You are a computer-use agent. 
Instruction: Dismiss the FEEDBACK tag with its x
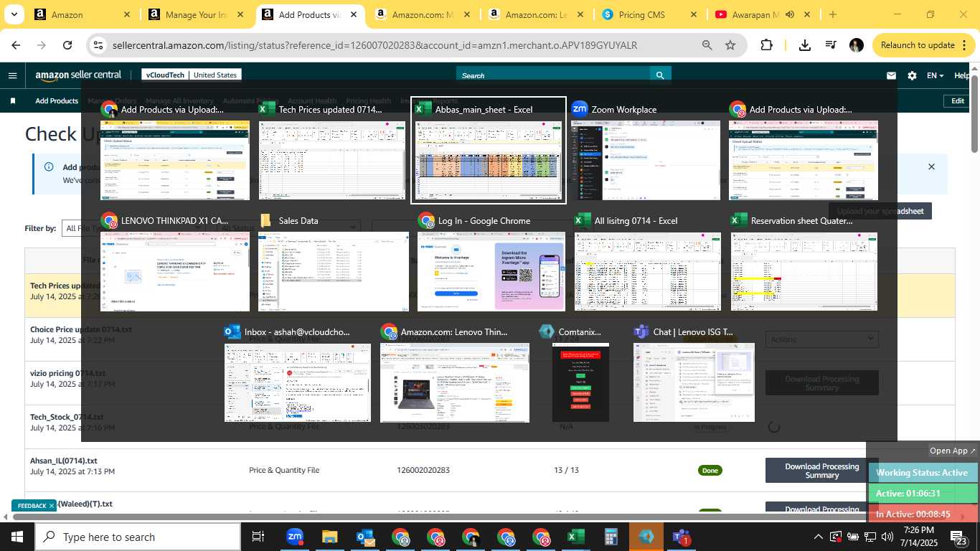[x=52, y=506]
